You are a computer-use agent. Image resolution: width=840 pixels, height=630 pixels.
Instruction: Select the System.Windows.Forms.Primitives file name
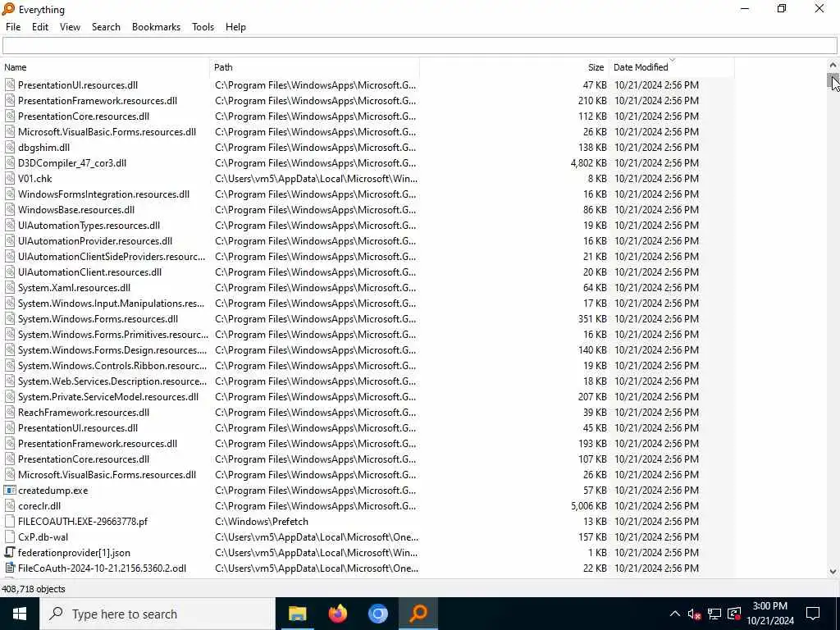coord(113,335)
